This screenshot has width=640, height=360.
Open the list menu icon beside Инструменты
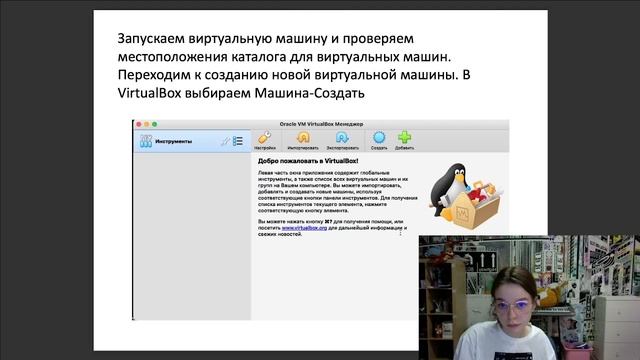tap(238, 141)
